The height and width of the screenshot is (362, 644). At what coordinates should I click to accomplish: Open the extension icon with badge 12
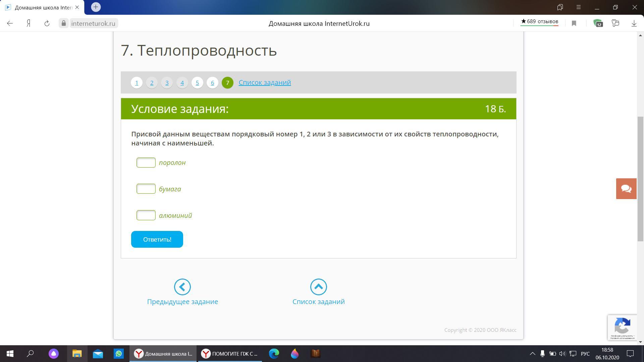598,23
